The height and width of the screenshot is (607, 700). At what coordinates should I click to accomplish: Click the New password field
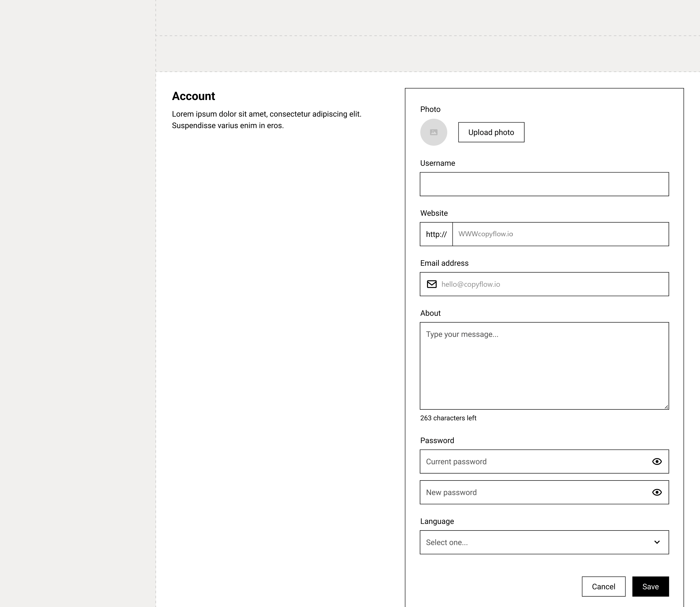544,492
